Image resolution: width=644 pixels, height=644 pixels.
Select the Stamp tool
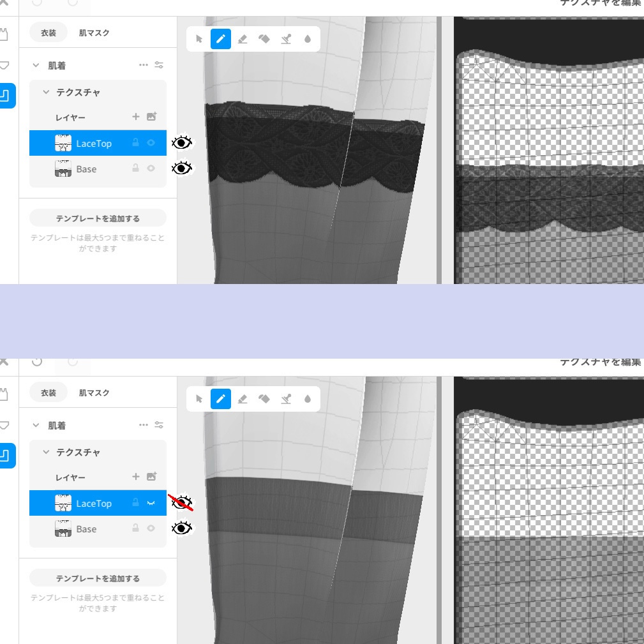coord(286,39)
